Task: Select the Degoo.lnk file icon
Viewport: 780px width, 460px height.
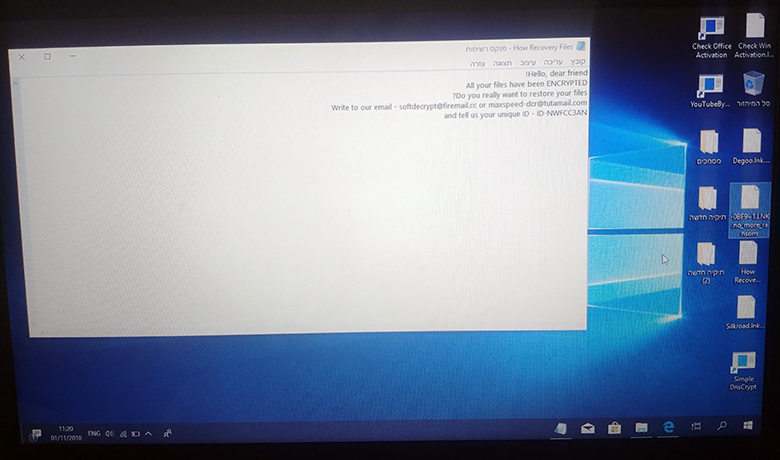Action: click(x=751, y=146)
